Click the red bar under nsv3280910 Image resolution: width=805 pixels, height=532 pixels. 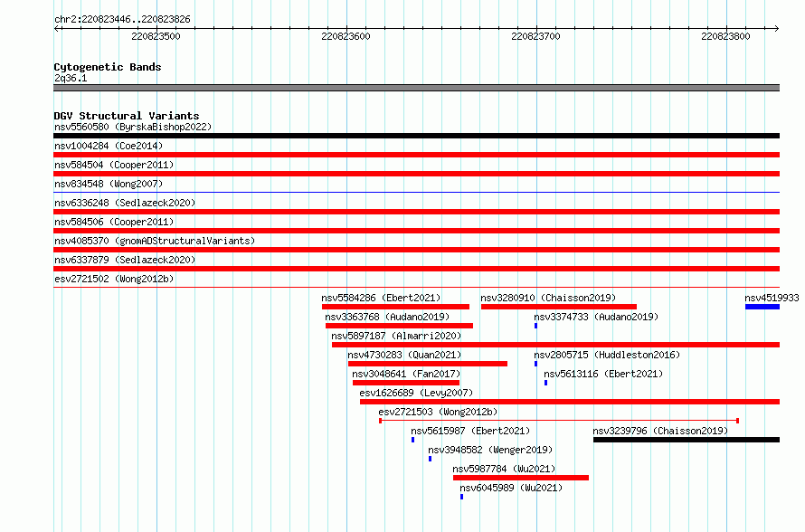pyautogui.click(x=559, y=307)
